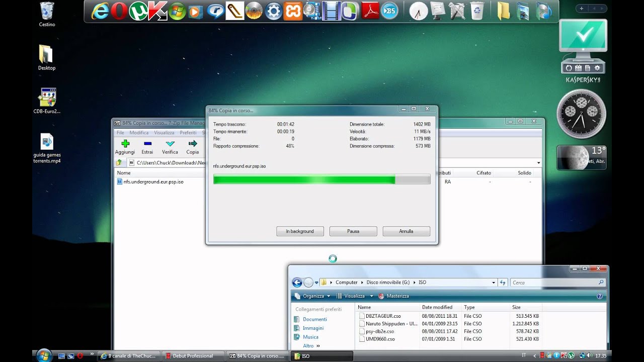The width and height of the screenshot is (644, 362).
Task: Click the XAMPP icon in the dock
Action: point(292,11)
